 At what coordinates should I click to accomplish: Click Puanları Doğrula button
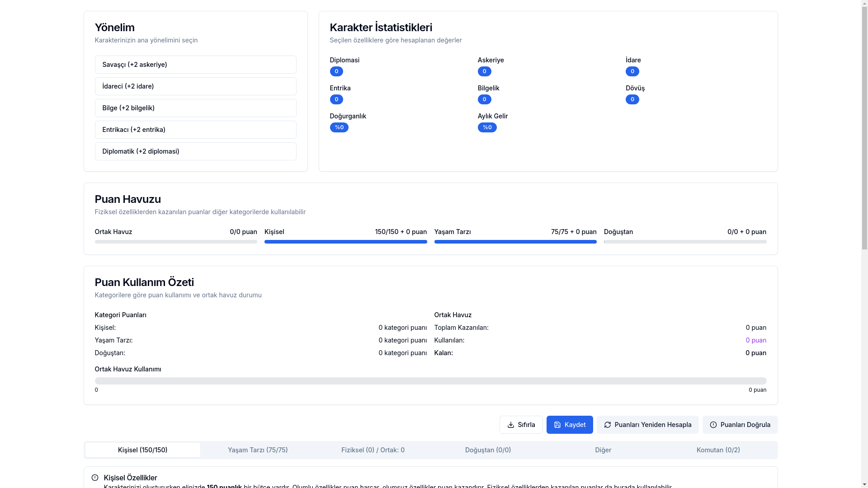[x=740, y=425]
